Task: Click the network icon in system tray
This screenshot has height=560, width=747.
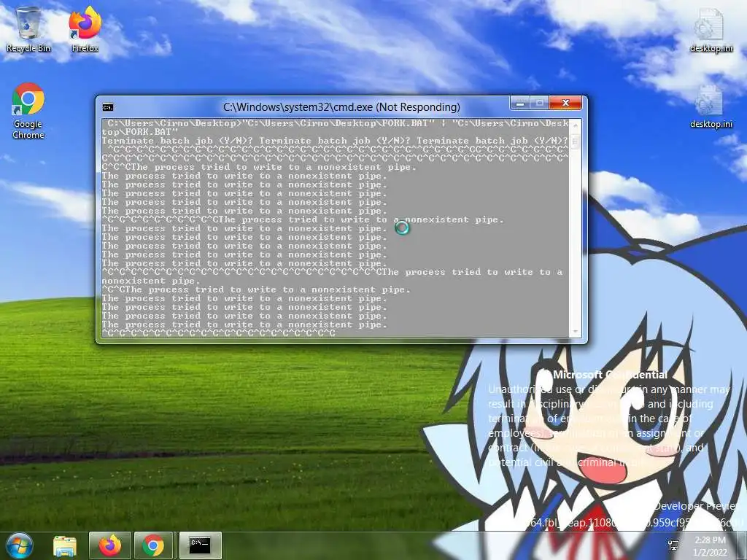Action: 673,545
